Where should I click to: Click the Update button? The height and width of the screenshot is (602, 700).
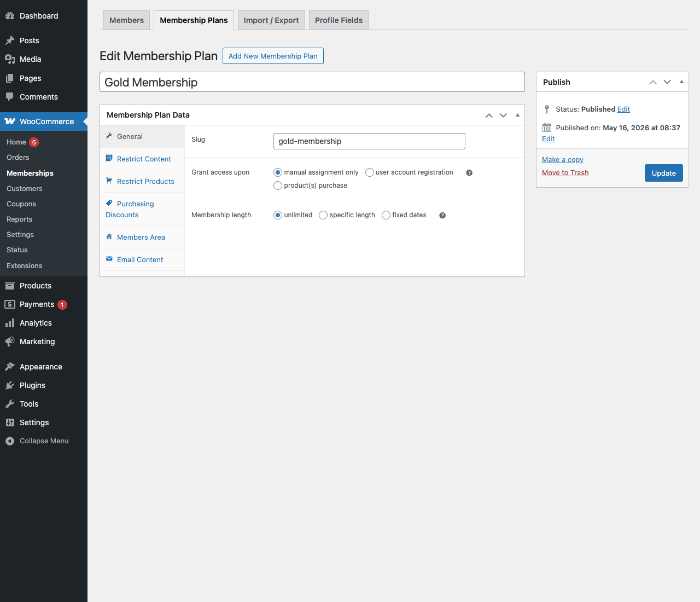click(663, 173)
